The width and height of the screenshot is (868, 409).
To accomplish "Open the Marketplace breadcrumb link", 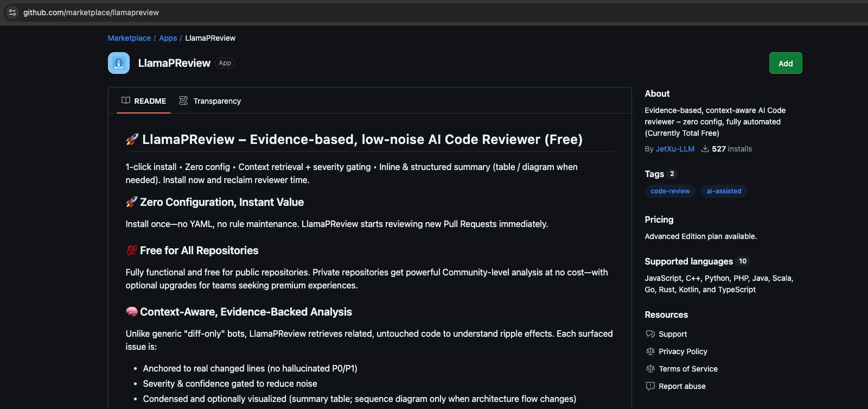I will (129, 38).
